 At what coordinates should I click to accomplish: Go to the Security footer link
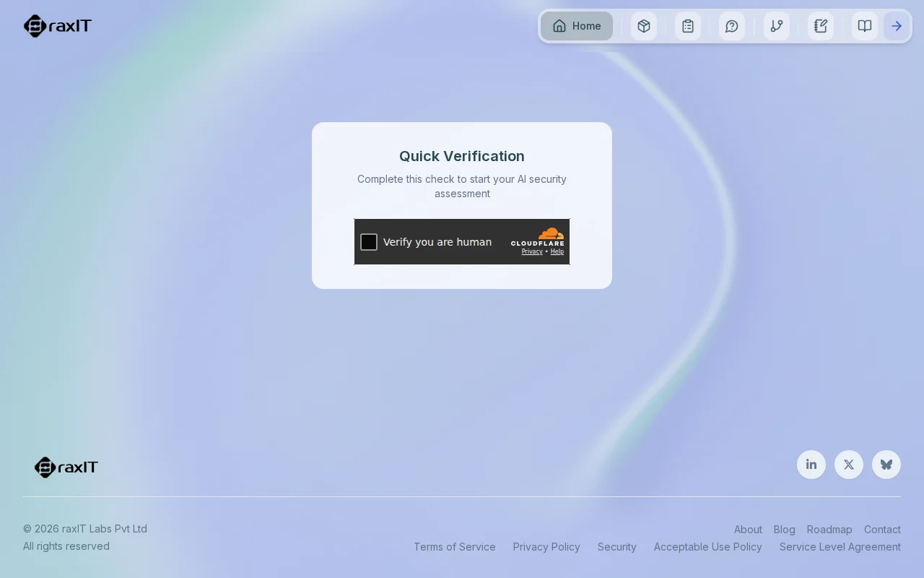click(617, 547)
